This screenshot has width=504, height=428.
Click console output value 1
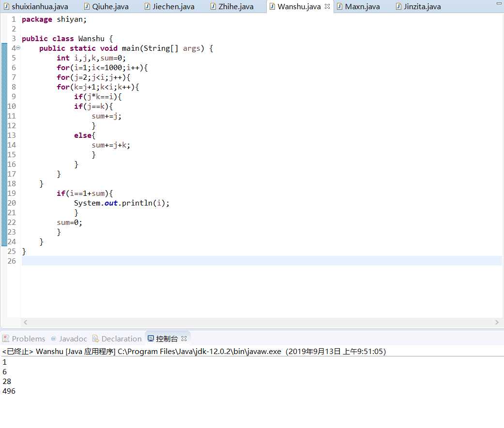(x=4, y=362)
